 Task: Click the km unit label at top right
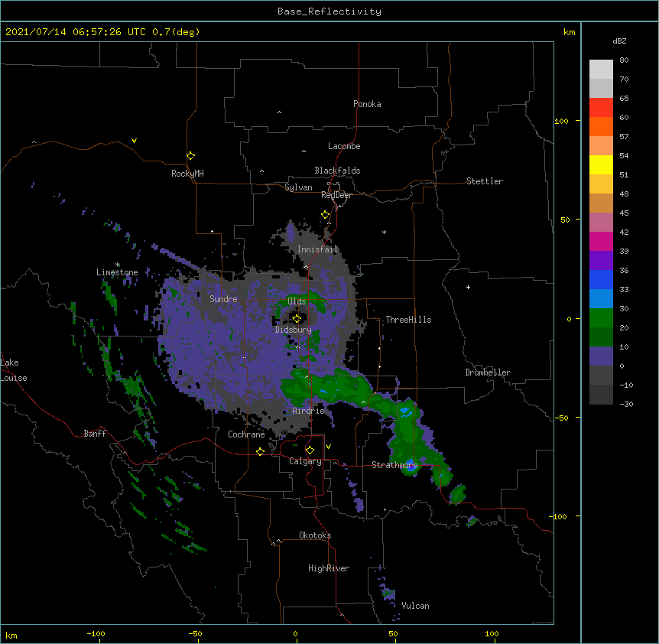(x=570, y=32)
